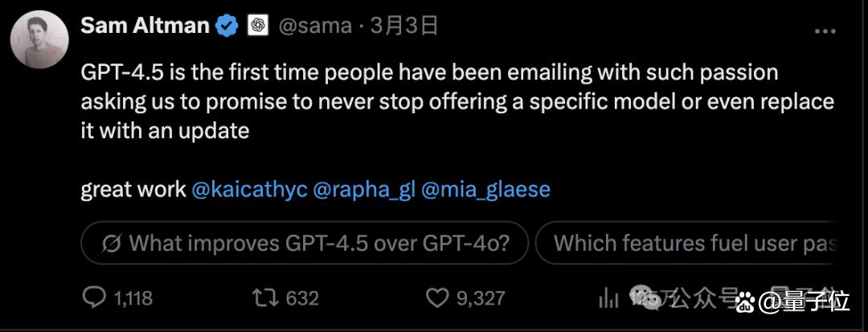Visit the @rapha_gl mentioned profile

click(x=362, y=190)
